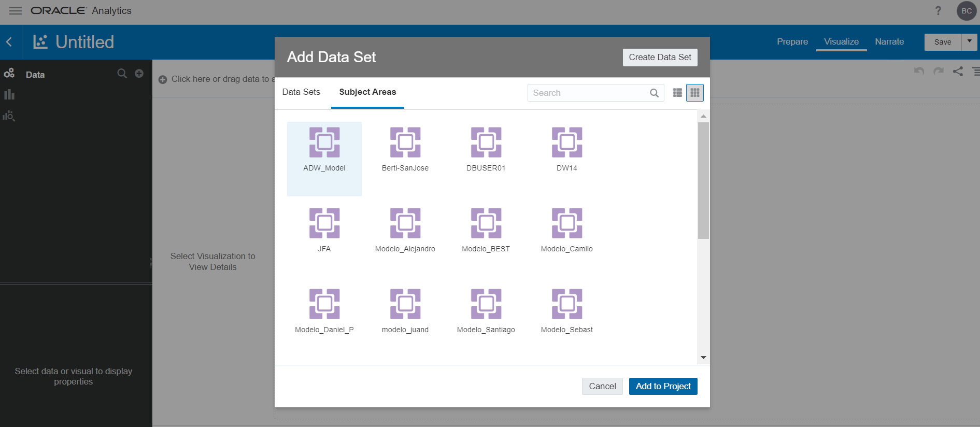The height and width of the screenshot is (427, 980).
Task: Switch to grid view in the dialog
Action: click(x=695, y=93)
